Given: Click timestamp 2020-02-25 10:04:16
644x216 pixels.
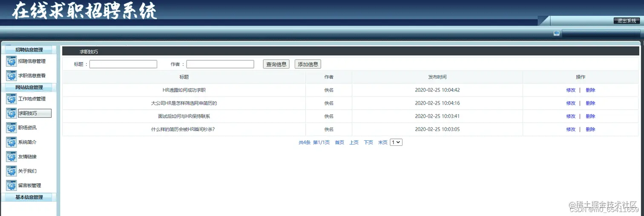Looking at the screenshot, I should point(437,103).
